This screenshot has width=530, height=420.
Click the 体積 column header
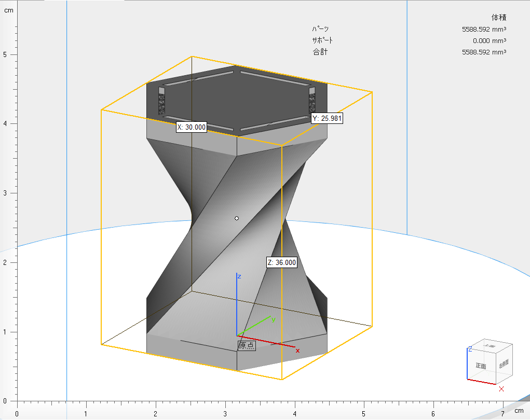click(498, 18)
